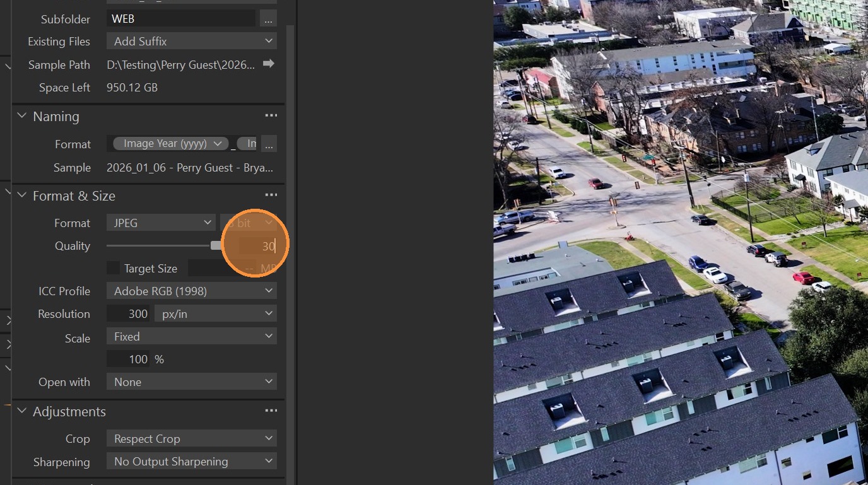The image size is (868, 485).
Task: Open the px/in resolution unit dropdown
Action: coord(216,313)
